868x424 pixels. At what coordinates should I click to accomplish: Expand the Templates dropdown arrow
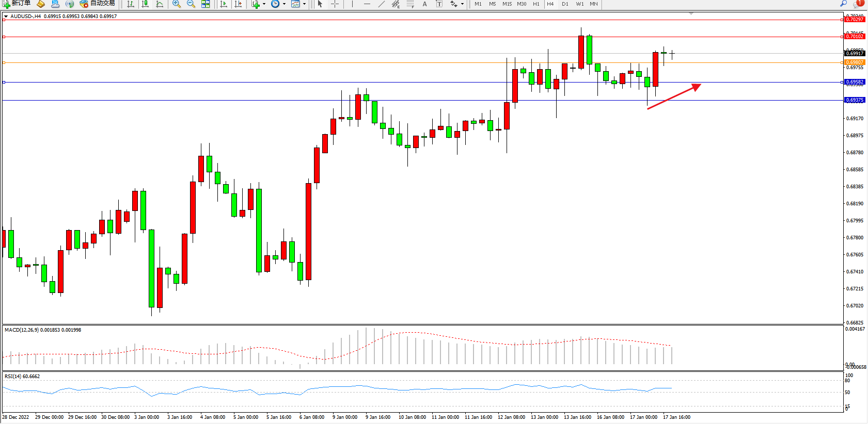click(x=304, y=4)
